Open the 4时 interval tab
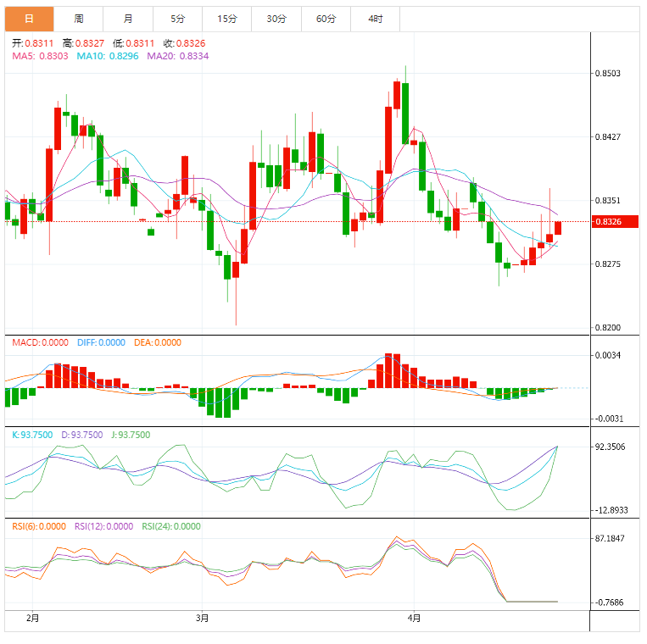This screenshot has height=644, width=647. pyautogui.click(x=376, y=19)
